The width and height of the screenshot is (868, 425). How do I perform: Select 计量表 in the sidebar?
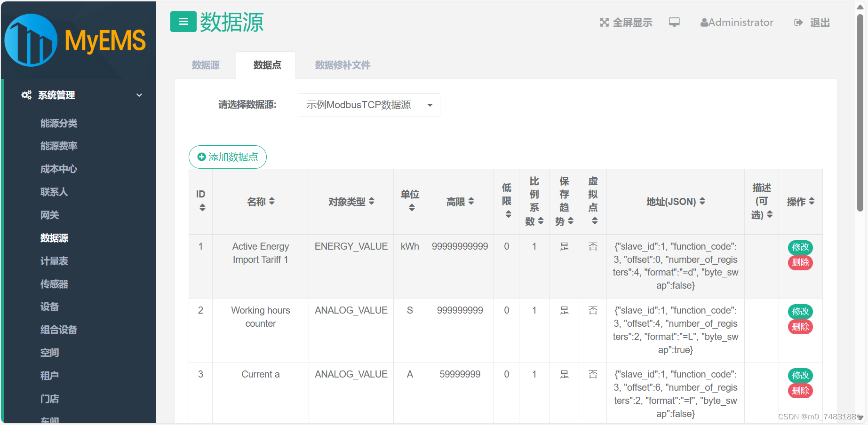54,261
